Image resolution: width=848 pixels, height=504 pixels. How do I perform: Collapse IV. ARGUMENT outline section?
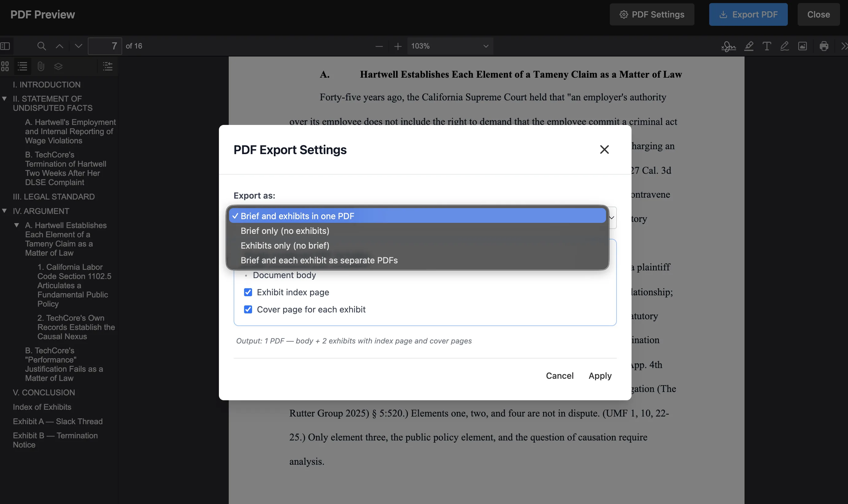[x=4, y=211]
